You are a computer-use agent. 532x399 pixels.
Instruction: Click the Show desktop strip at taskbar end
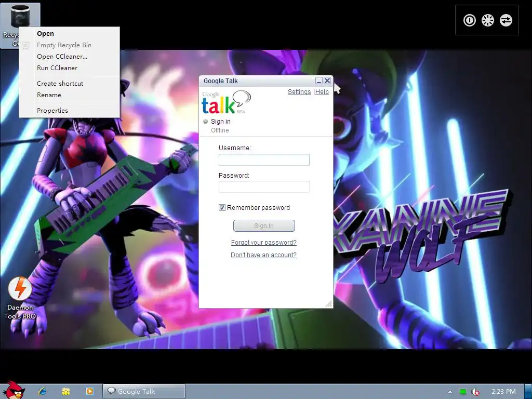[528, 391]
